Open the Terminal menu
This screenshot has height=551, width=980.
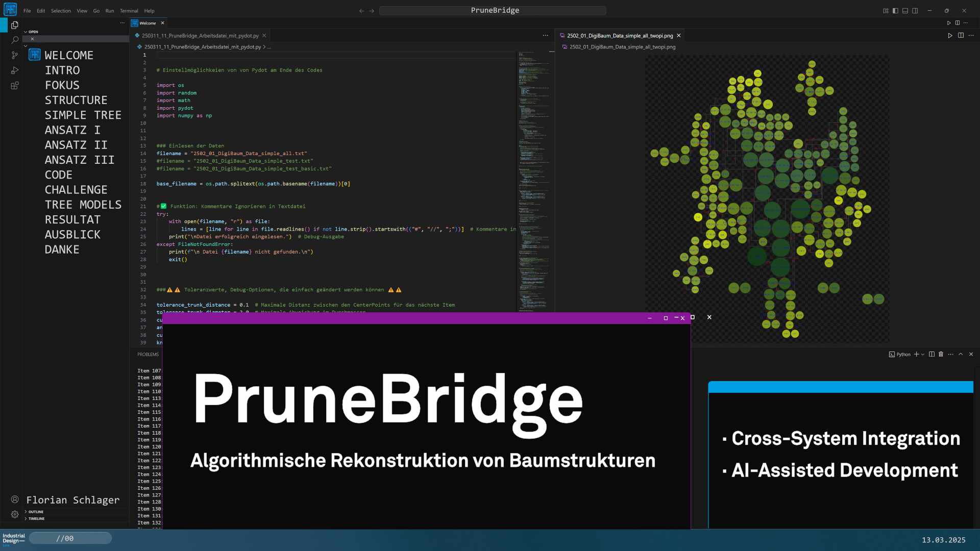click(x=129, y=11)
